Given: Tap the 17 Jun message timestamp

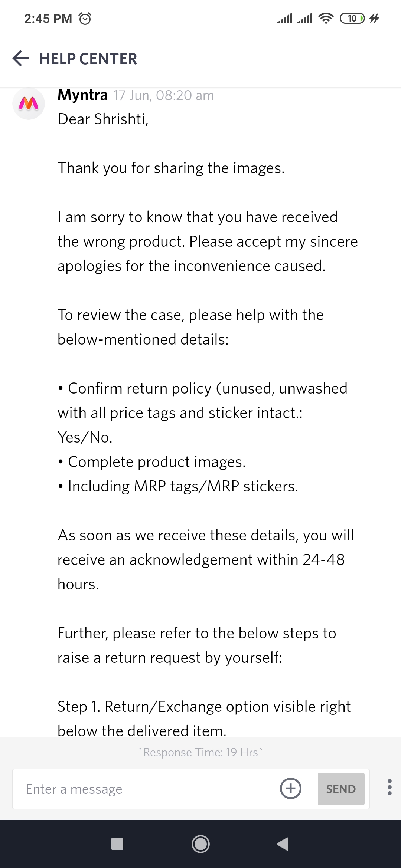Looking at the screenshot, I should click(x=163, y=96).
